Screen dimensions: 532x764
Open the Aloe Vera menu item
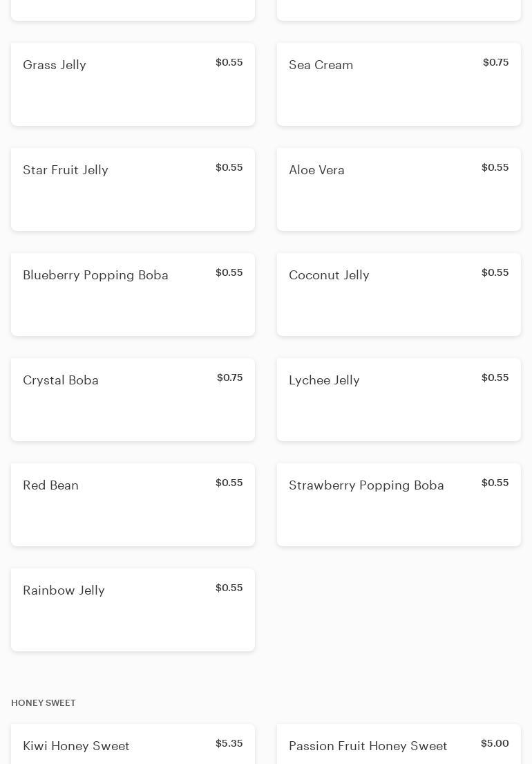pyautogui.click(x=399, y=189)
